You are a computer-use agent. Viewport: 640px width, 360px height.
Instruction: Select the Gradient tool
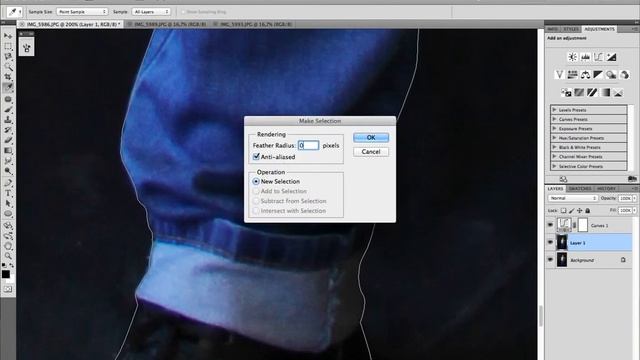point(8,151)
